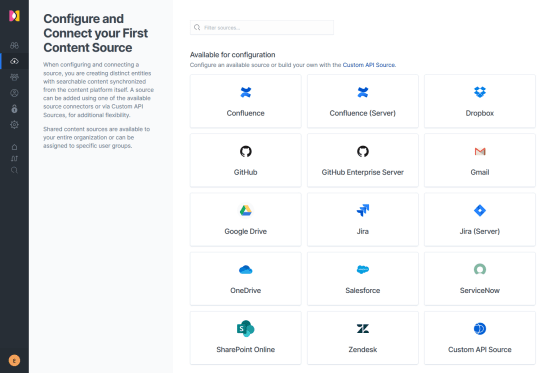The height and width of the screenshot is (373, 560).
Task: Click the 'Configure and Connect your First Content Source' title
Action: [x=95, y=33]
